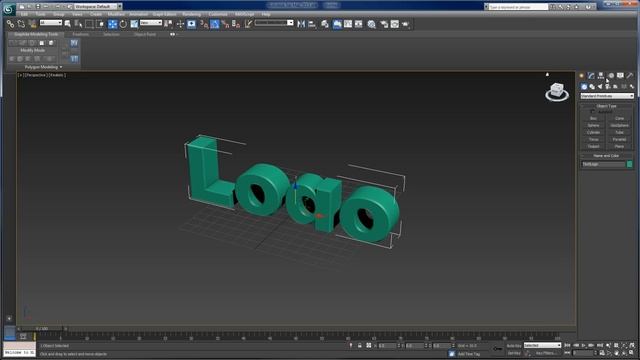This screenshot has height=360, width=640.
Task: Open the Rendering menu
Action: (x=191, y=14)
